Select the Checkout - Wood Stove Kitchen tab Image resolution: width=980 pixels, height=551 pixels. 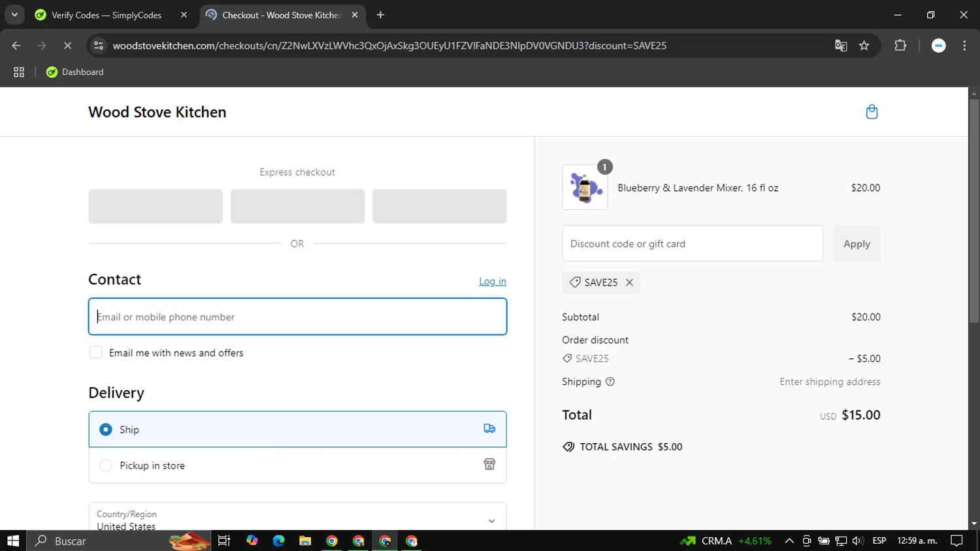pyautogui.click(x=282, y=15)
